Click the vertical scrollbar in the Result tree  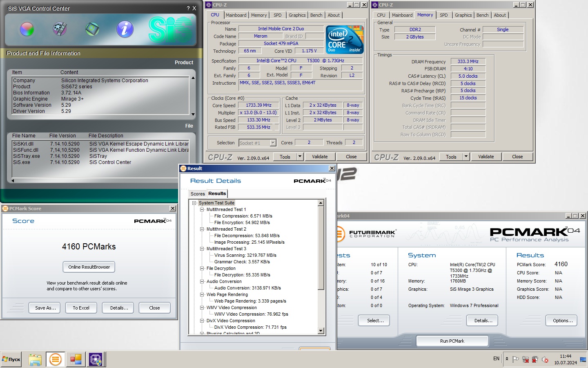[x=321, y=267]
